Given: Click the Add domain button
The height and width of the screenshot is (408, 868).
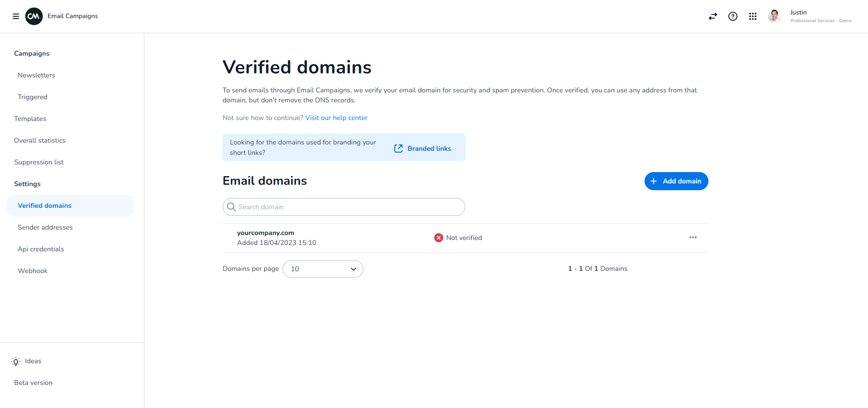Looking at the screenshot, I should click(x=676, y=181).
